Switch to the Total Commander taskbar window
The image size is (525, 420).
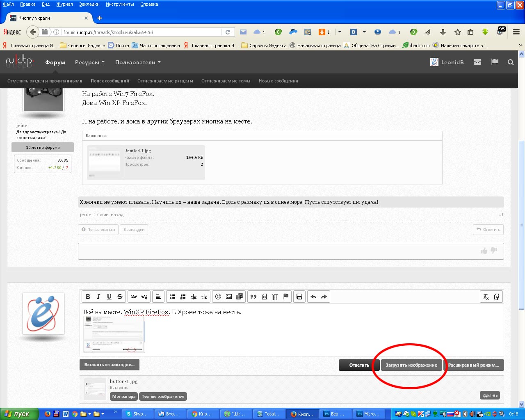pyautogui.click(x=269, y=414)
